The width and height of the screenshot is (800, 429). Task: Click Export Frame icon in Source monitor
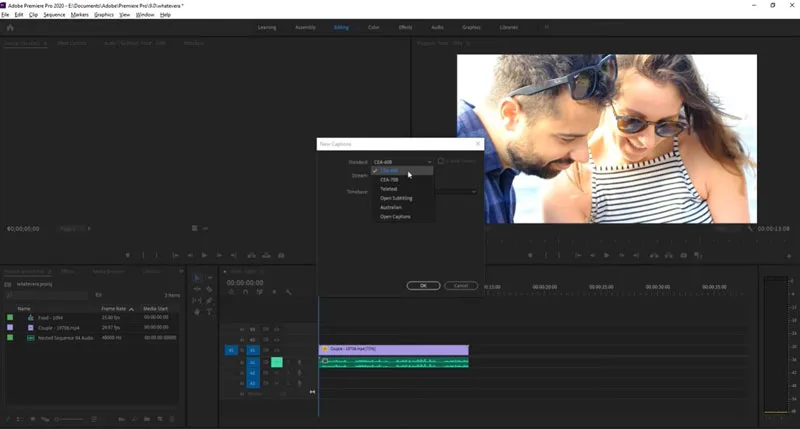click(x=281, y=255)
